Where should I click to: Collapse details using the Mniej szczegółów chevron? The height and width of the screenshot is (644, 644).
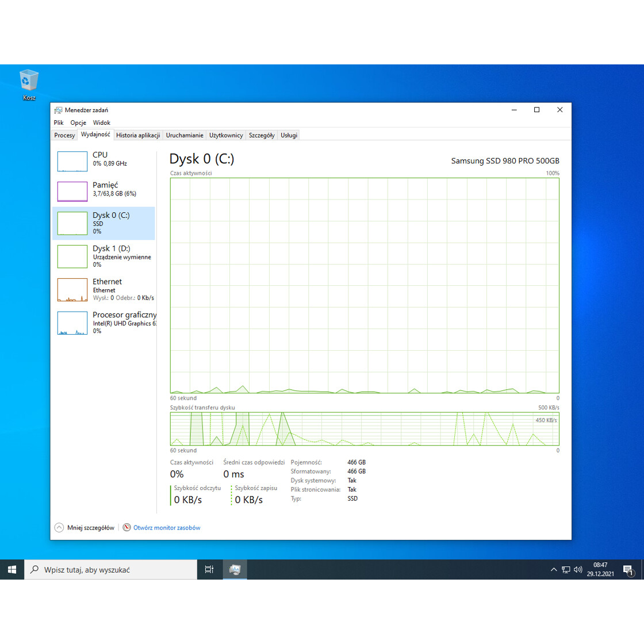pos(59,527)
